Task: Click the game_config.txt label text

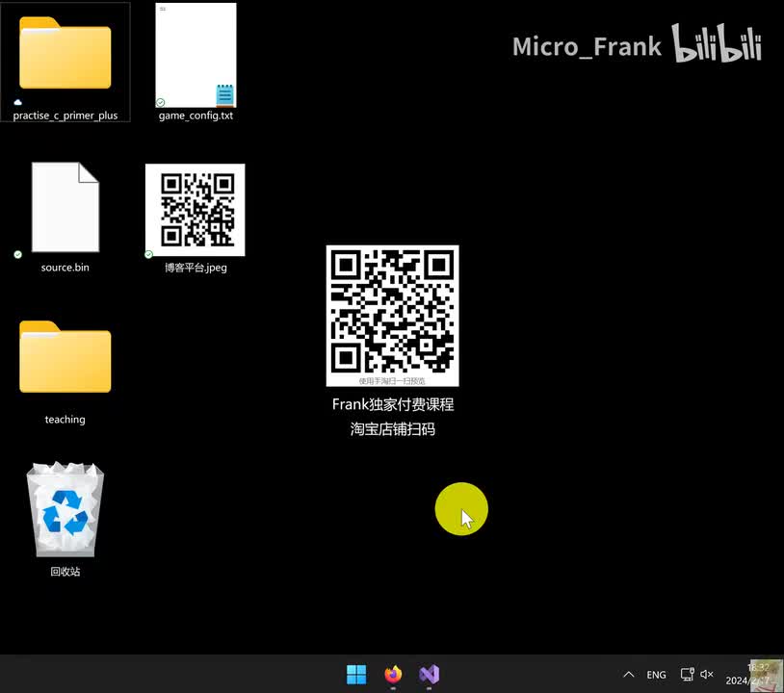Action: click(x=196, y=115)
